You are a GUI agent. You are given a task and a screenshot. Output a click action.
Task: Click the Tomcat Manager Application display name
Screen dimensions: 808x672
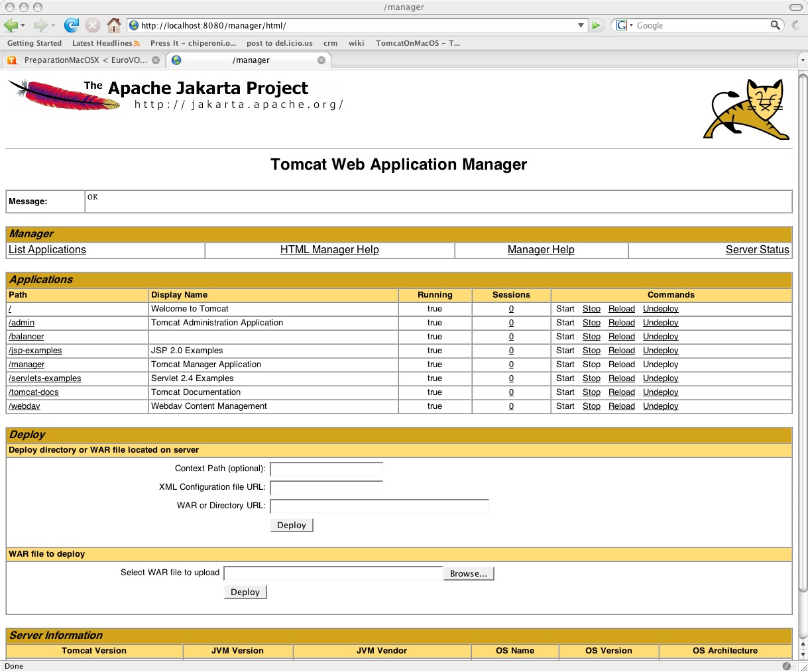pos(206,364)
